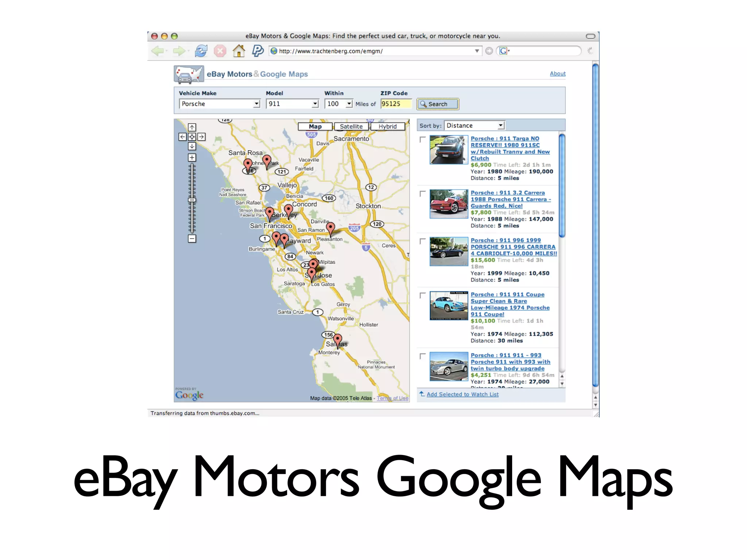Click the map zoom slider handle
Screen dimensions: 747x560
pos(192,200)
